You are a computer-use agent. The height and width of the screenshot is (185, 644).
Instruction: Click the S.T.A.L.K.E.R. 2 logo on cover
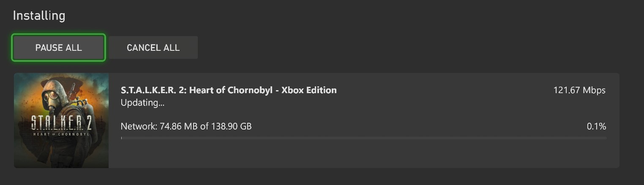tap(61, 123)
